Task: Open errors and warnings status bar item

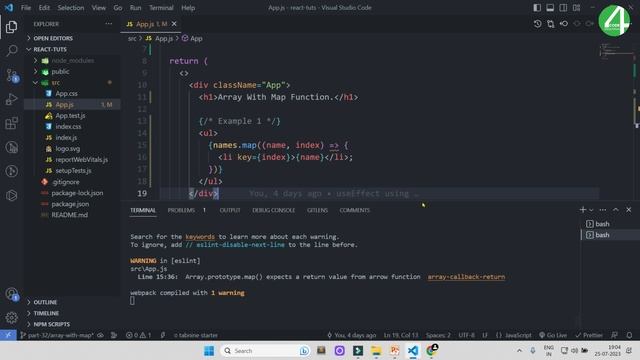Action: (139, 335)
